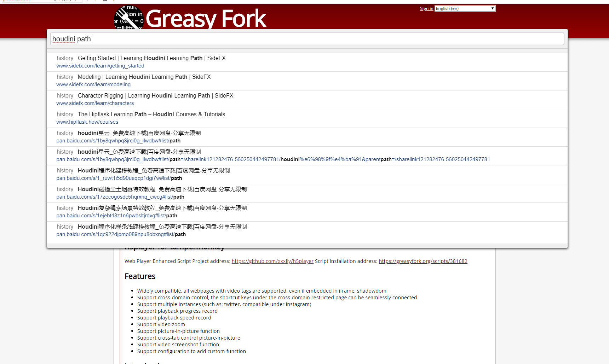
Task: Select the "Modeling | Learning Houdini" history entry
Action: (x=307, y=81)
